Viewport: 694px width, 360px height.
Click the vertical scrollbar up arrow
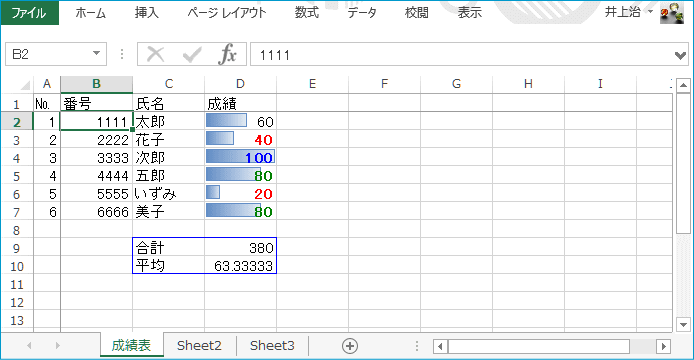tap(683, 85)
